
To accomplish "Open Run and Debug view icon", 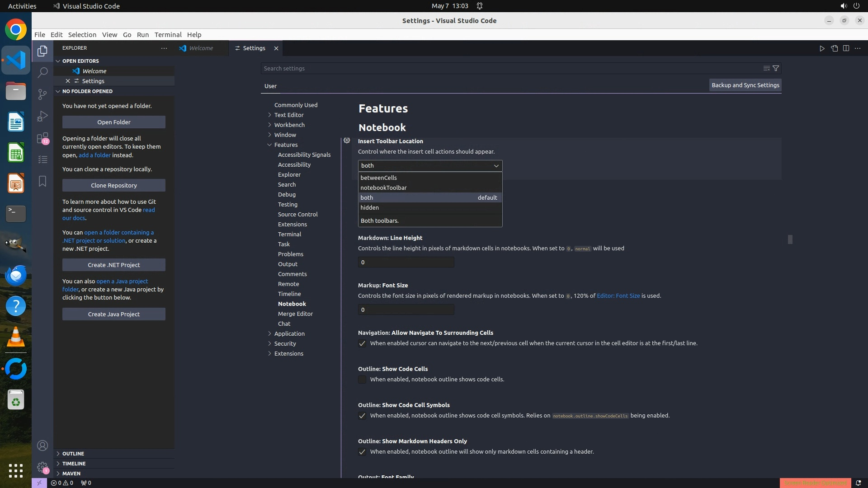I will tap(42, 116).
